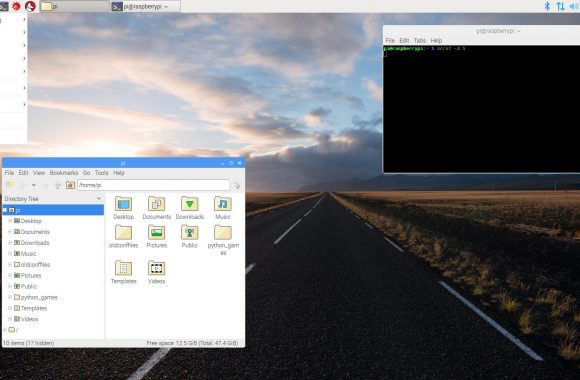Select the pi root row in directory tree
Image resolution: width=580 pixels, height=380 pixels.
click(x=53, y=210)
